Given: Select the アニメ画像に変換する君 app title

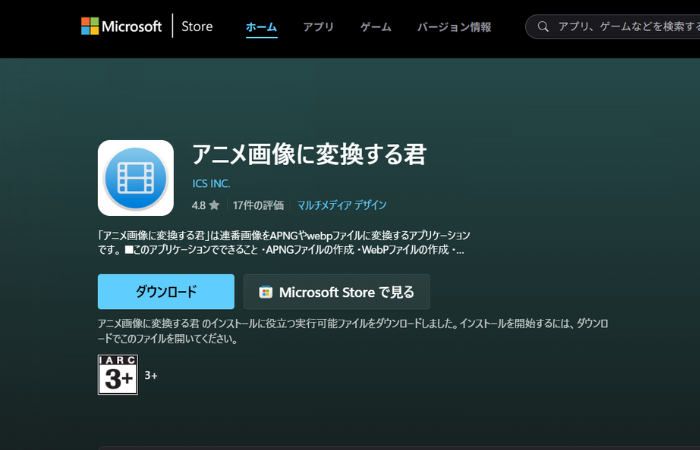Looking at the screenshot, I should (309, 154).
